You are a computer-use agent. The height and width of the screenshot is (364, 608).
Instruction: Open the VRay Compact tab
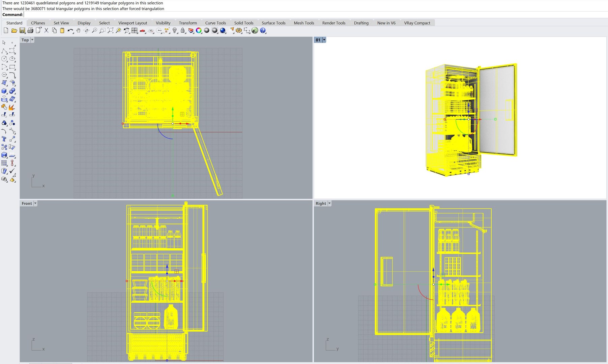click(417, 23)
